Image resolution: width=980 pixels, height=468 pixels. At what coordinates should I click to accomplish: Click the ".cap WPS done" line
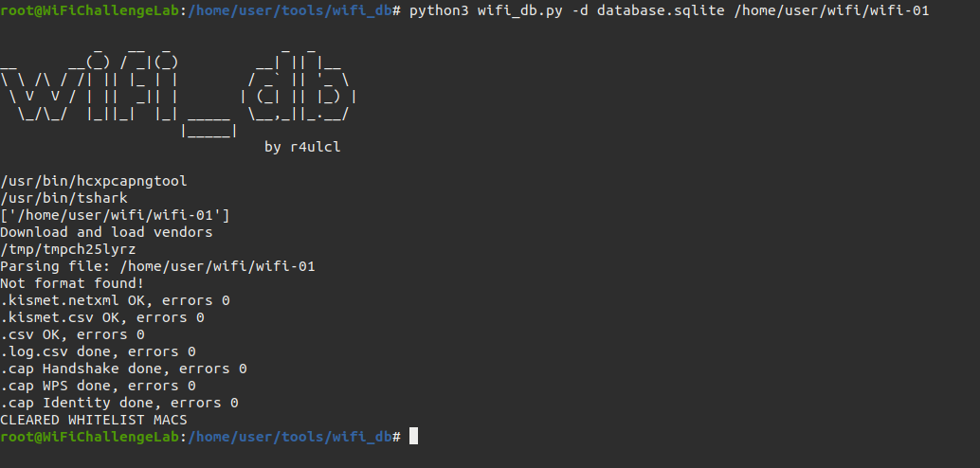(98, 386)
